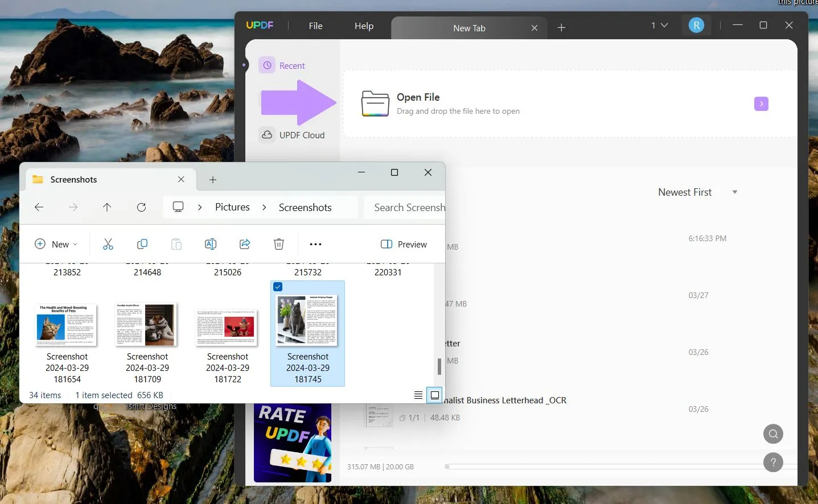Click the Cut scissors icon in File Explorer
The height and width of the screenshot is (504, 818).
tap(108, 244)
